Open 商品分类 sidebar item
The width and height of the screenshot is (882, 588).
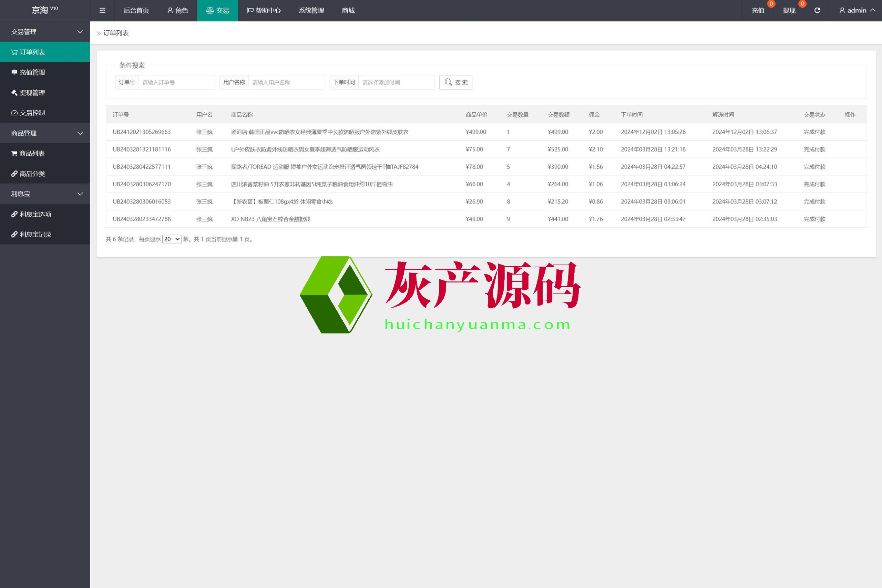point(32,174)
